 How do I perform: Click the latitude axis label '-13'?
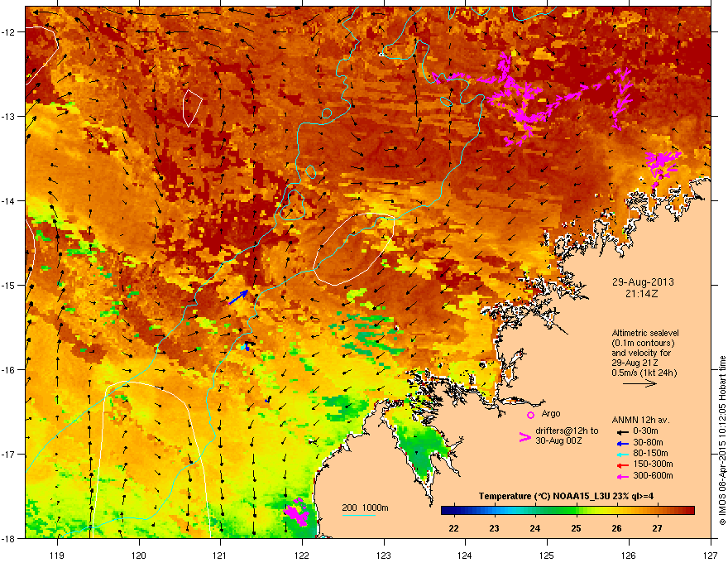coord(8,116)
